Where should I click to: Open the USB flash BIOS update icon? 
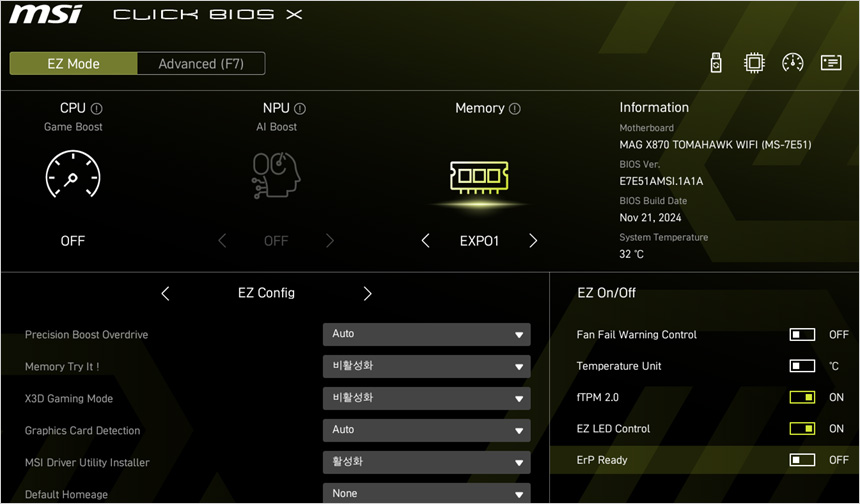(716, 63)
